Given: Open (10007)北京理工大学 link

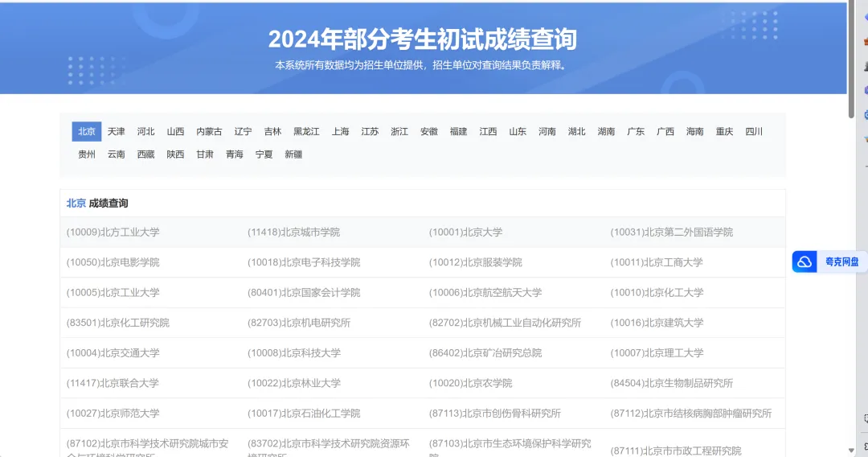Looking at the screenshot, I should pos(657,353).
